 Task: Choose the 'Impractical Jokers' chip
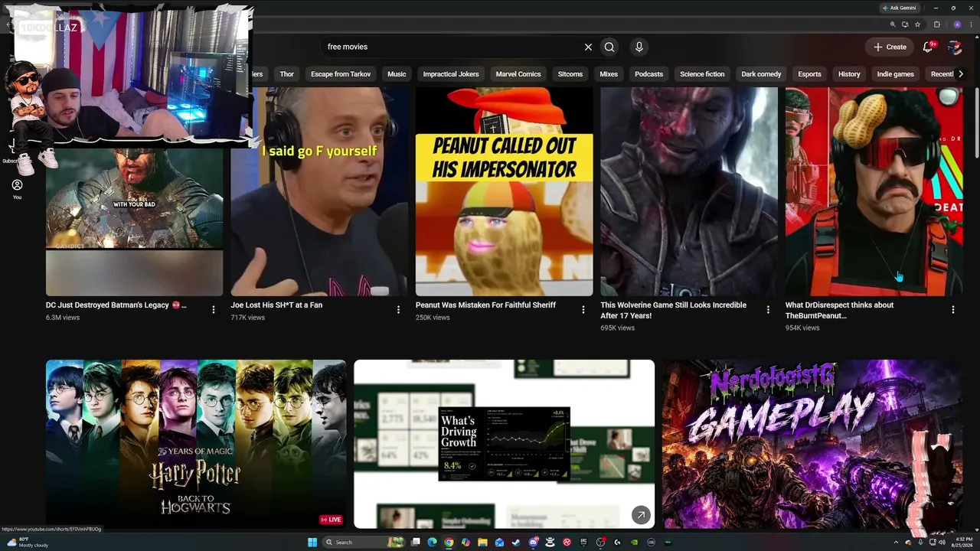point(451,74)
